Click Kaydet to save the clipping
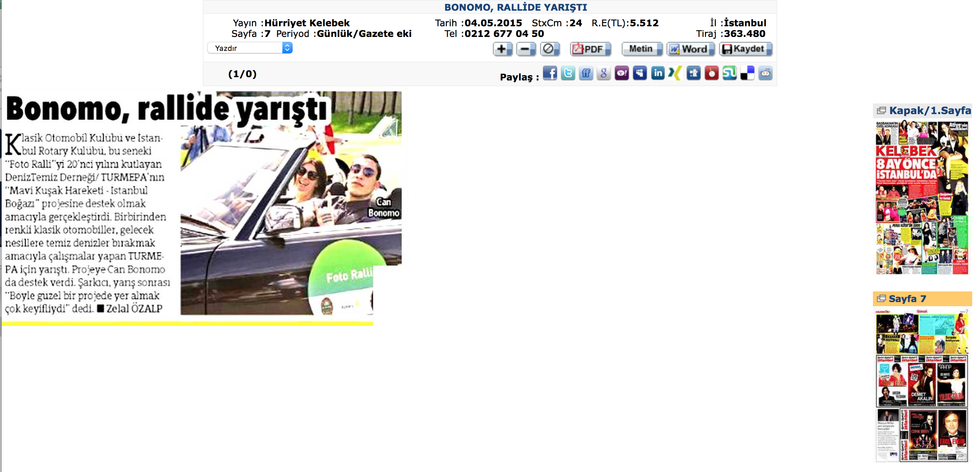Viewport: 980px width, 472px height. tap(745, 49)
